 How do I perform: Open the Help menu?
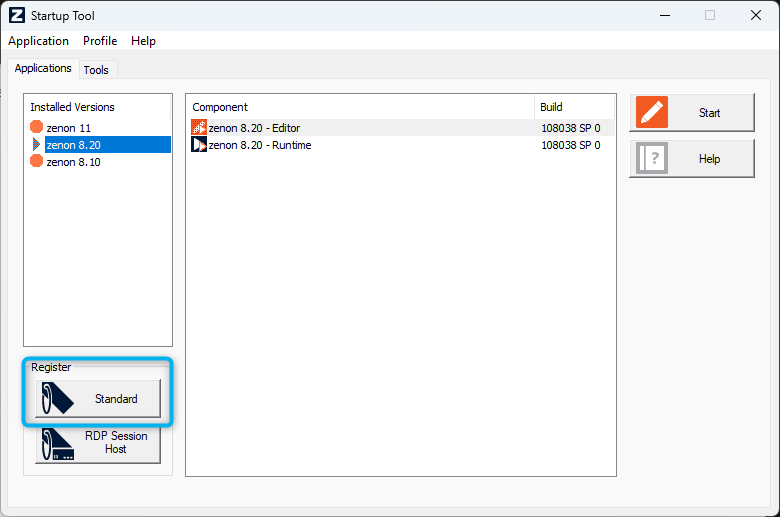[x=143, y=41]
